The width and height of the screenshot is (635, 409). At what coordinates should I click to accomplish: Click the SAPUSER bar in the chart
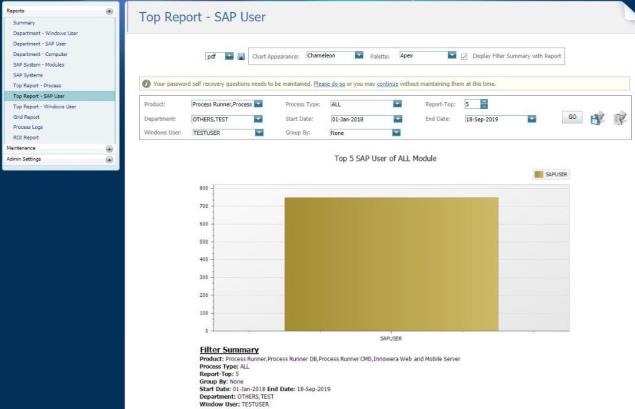click(392, 264)
